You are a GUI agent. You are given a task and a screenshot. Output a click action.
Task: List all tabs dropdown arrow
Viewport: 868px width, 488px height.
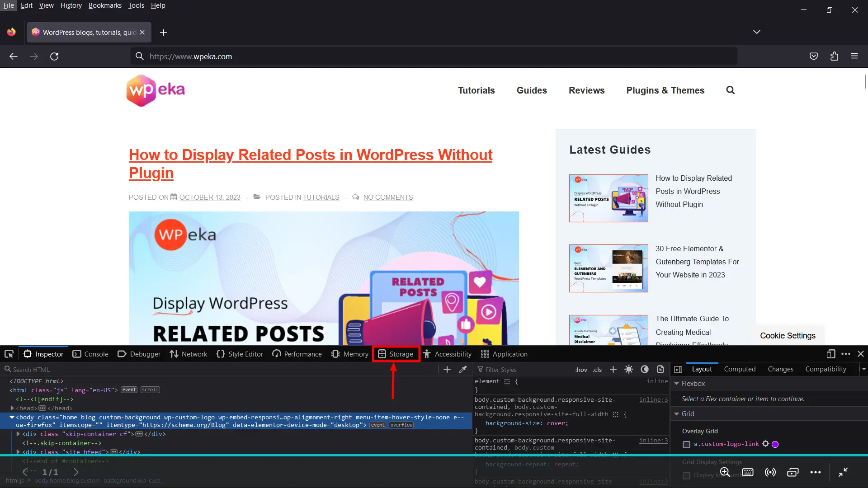point(757,32)
